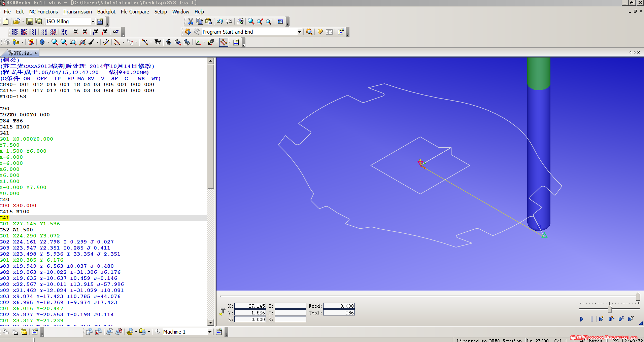Click the backplot Zoom Out icon

[64, 42]
